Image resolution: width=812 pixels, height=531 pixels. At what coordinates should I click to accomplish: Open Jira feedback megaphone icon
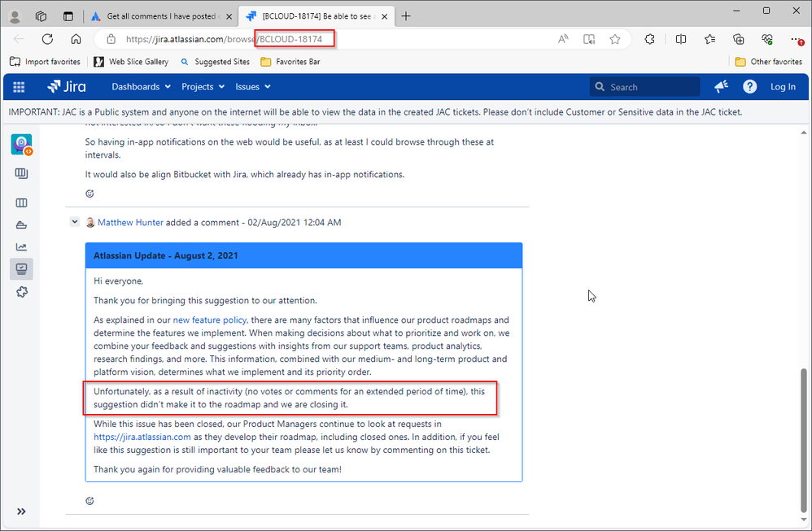[722, 86]
